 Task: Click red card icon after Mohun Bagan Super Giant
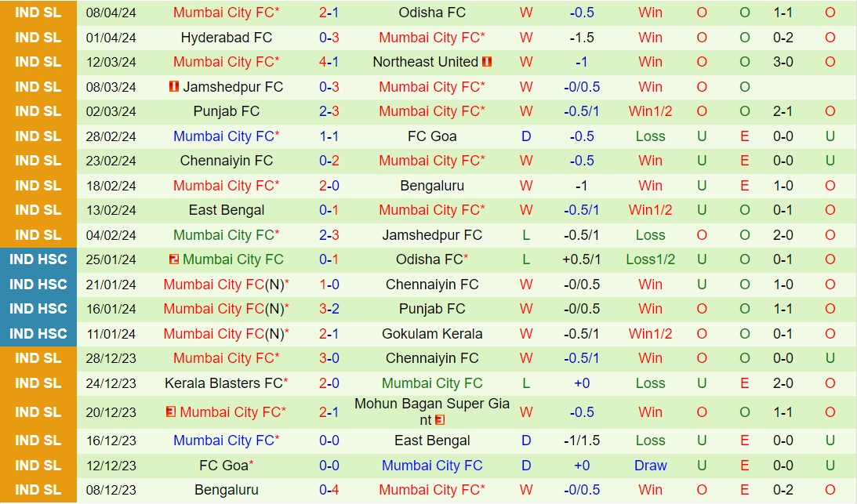tap(440, 420)
